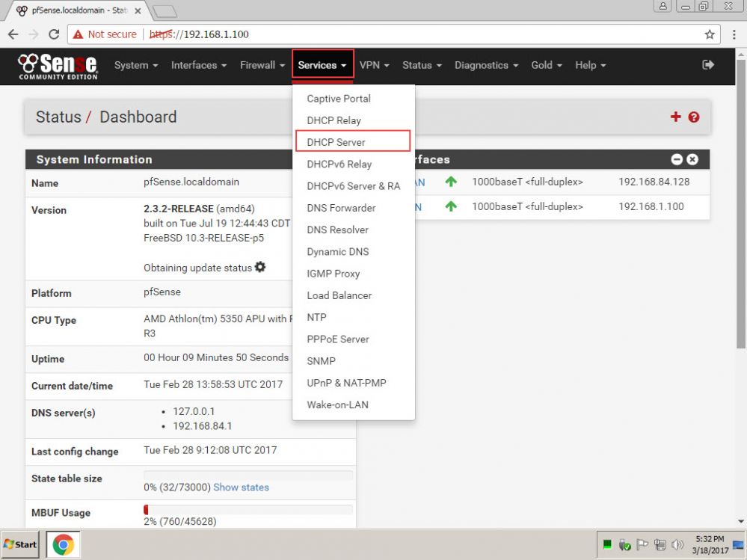Click the page vertical scrollbar
Viewport: 747px width, 560px height.
click(741, 204)
